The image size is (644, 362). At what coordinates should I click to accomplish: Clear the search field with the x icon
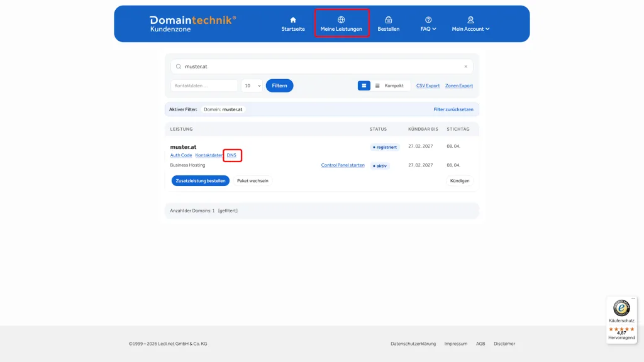click(465, 67)
